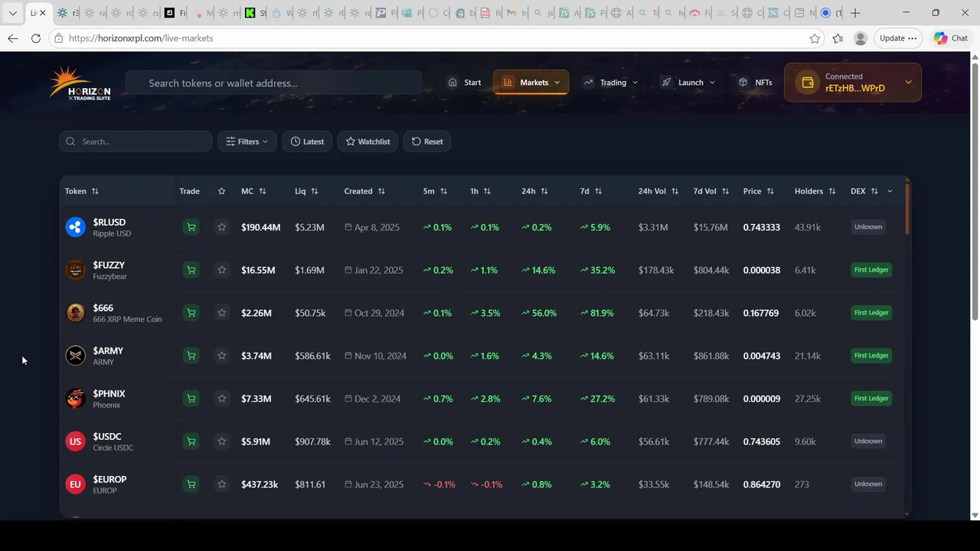
Task: Refresh the browser page
Action: 36,38
